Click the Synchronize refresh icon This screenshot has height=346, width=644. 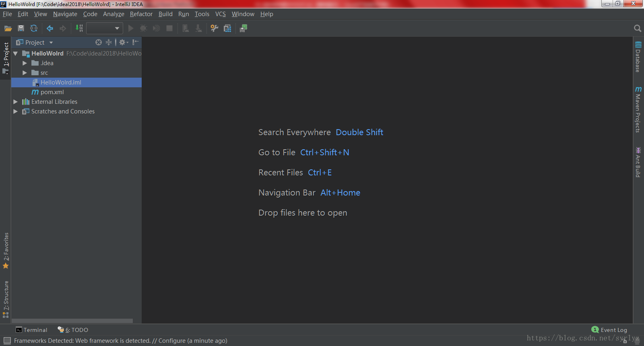[x=34, y=28]
